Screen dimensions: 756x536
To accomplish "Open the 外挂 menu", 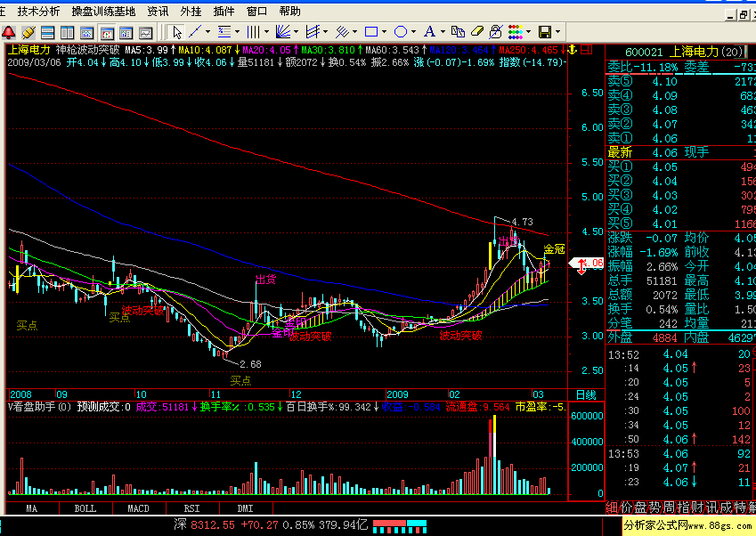I will (x=191, y=11).
